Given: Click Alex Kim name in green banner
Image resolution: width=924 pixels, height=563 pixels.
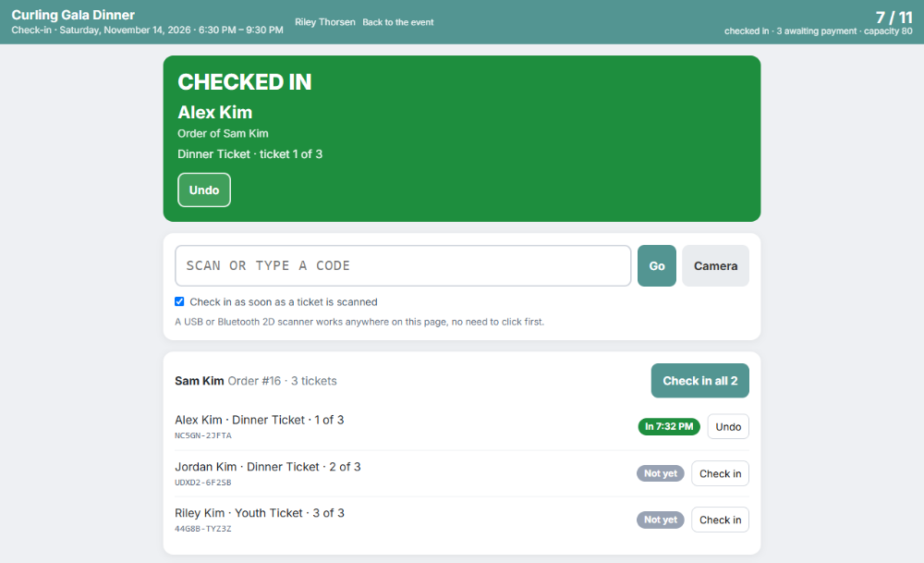Looking at the screenshot, I should click(x=215, y=112).
